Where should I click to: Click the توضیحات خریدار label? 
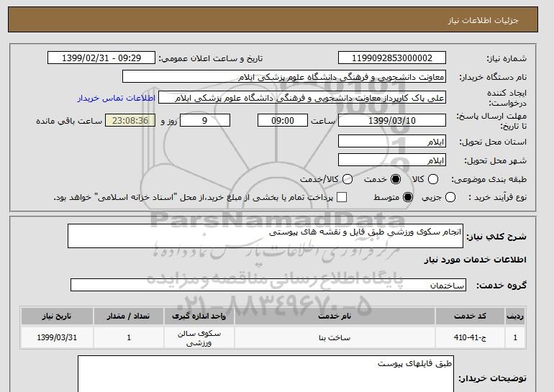tap(493, 378)
